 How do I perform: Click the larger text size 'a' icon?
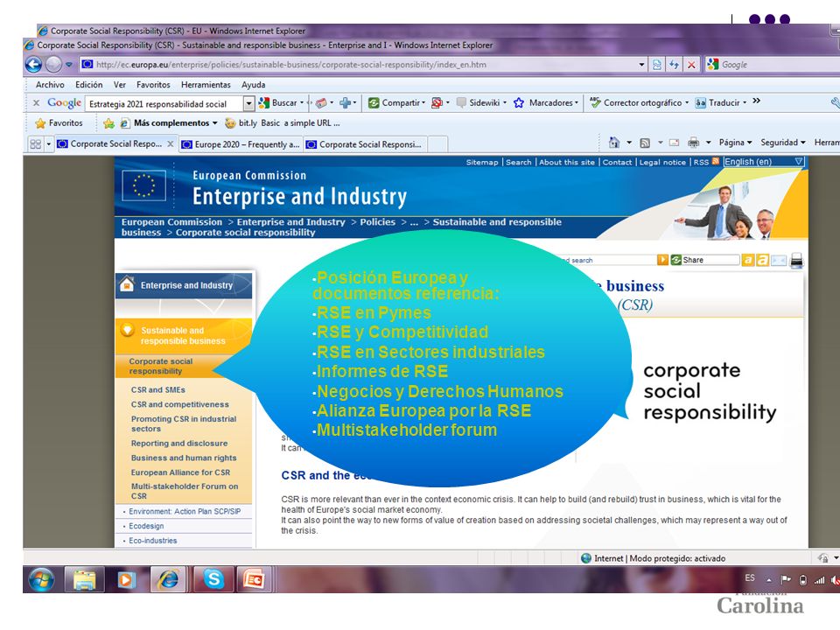[x=762, y=261]
